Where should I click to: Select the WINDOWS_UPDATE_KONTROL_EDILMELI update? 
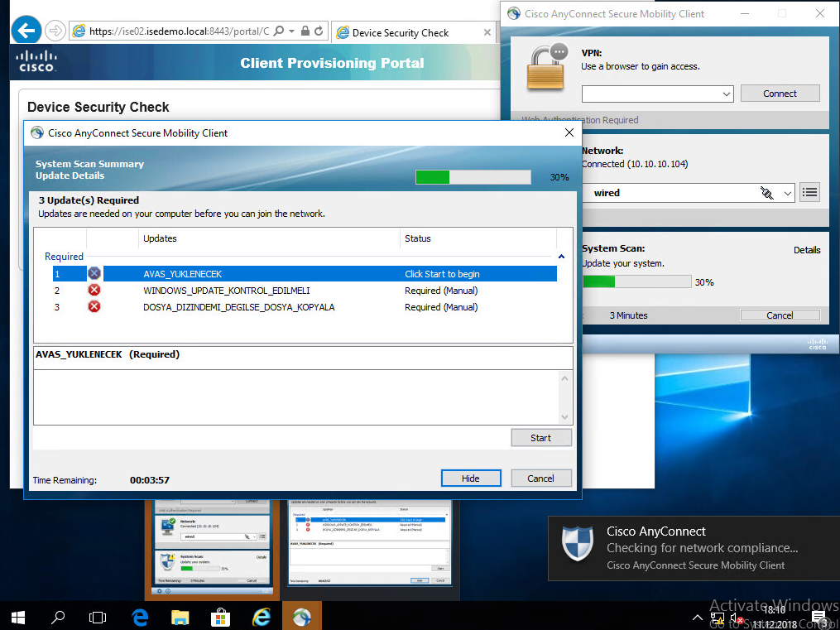[305, 291]
